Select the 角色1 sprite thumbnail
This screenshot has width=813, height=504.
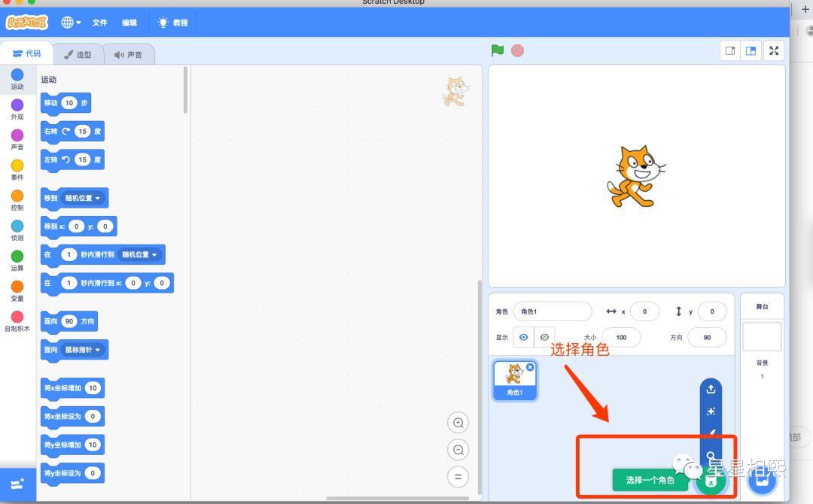pos(515,381)
